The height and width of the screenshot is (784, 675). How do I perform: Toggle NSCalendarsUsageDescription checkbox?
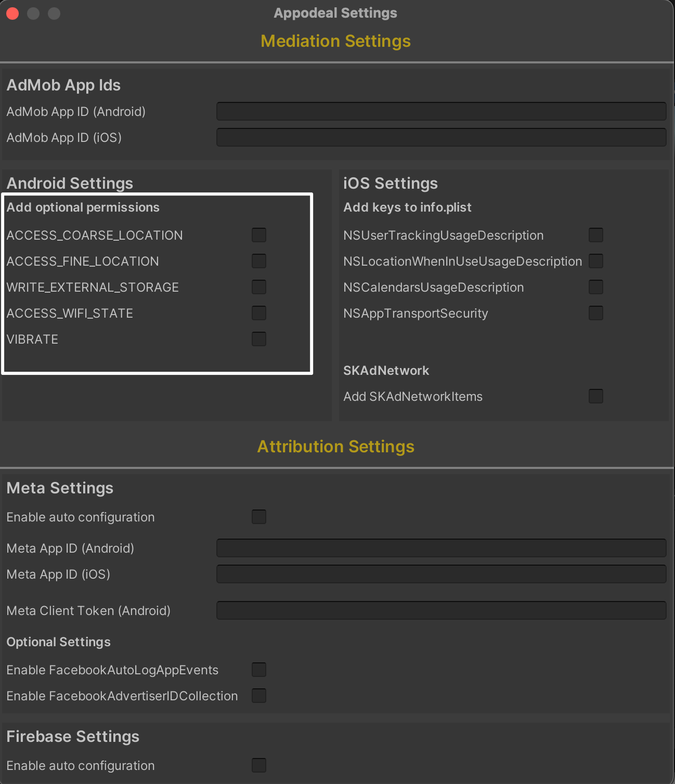pyautogui.click(x=595, y=287)
